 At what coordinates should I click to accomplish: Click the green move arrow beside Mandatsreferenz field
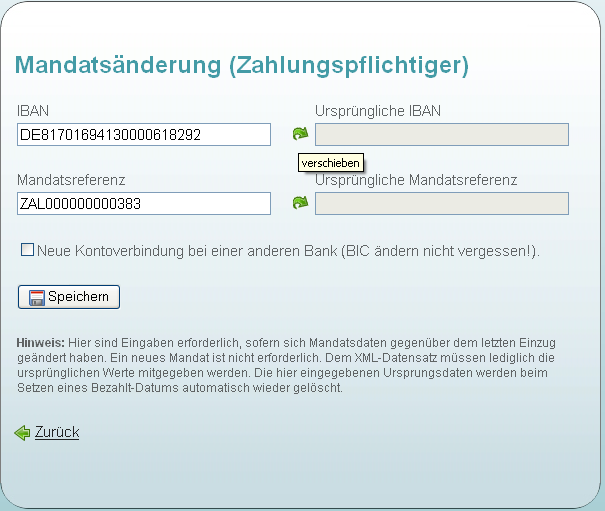(300, 203)
